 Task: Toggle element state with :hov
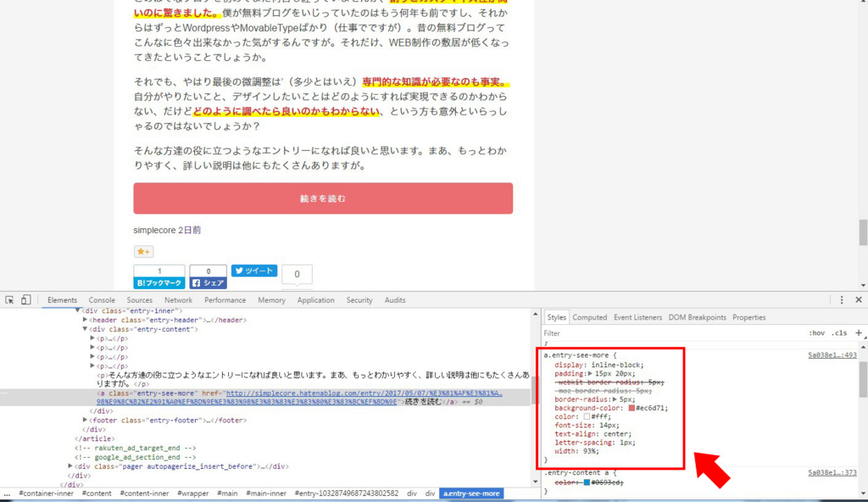pos(817,332)
